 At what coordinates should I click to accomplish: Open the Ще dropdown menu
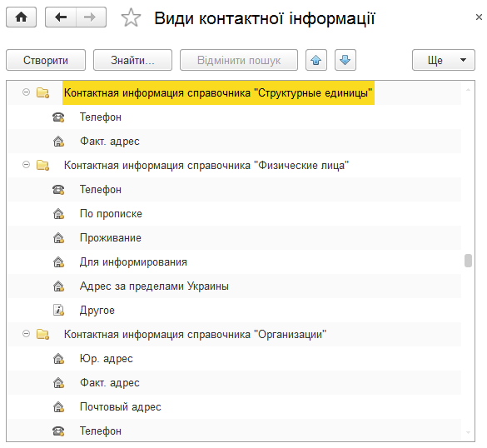click(x=444, y=60)
